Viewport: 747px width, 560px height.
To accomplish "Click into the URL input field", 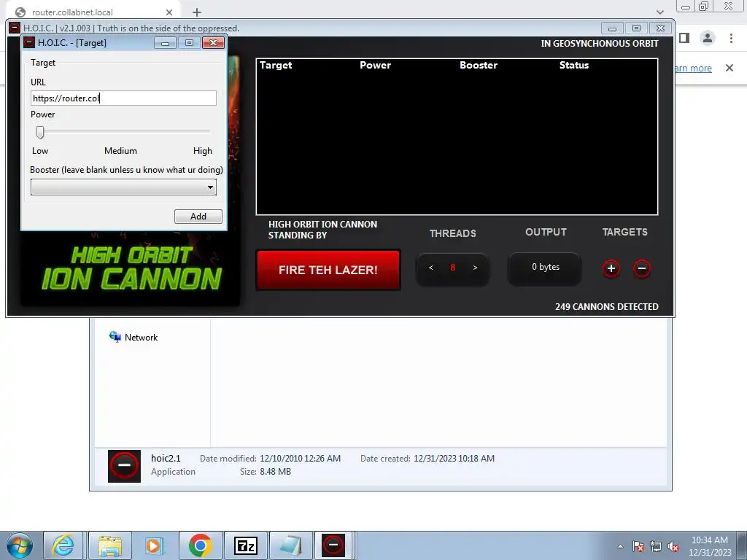I will pyautogui.click(x=123, y=98).
